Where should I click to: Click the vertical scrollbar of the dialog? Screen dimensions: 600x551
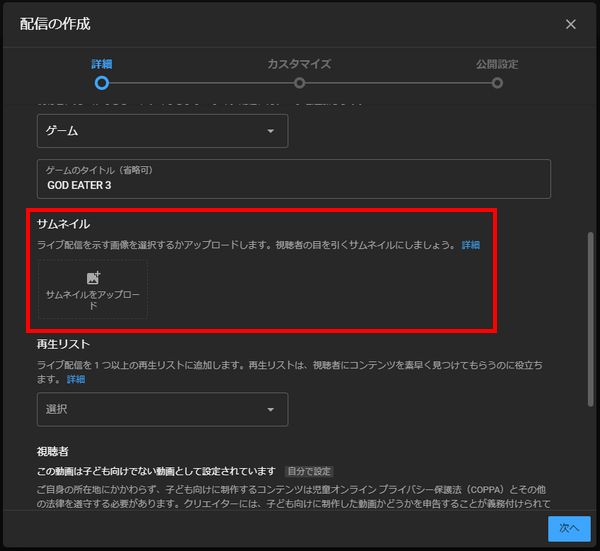(590, 319)
